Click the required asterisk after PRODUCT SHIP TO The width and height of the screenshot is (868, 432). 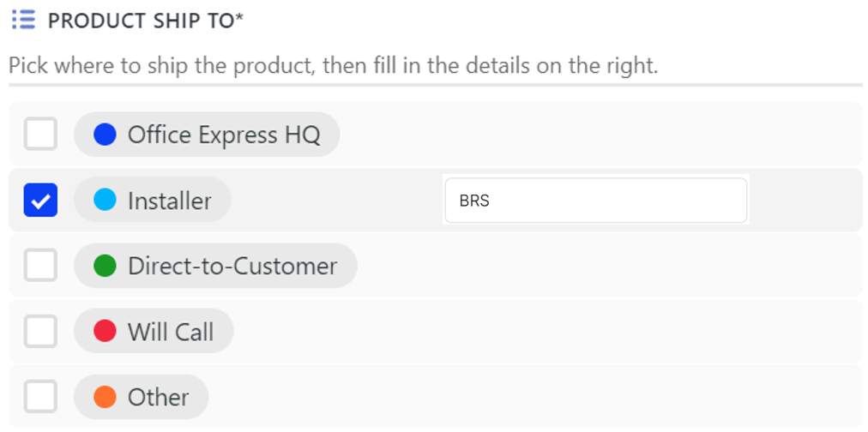coord(239,16)
